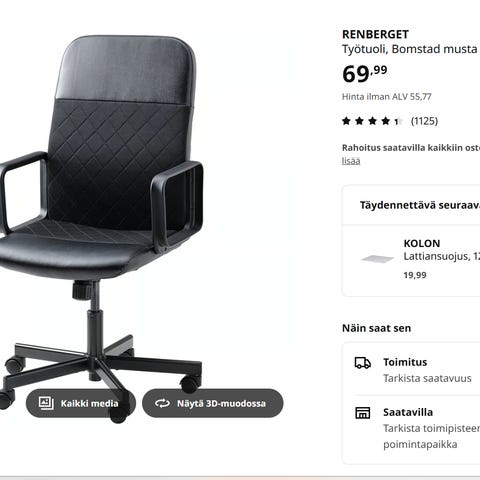The width and height of the screenshot is (480, 480).
Task: Click the 3D rotate arrows icon
Action: click(x=162, y=403)
